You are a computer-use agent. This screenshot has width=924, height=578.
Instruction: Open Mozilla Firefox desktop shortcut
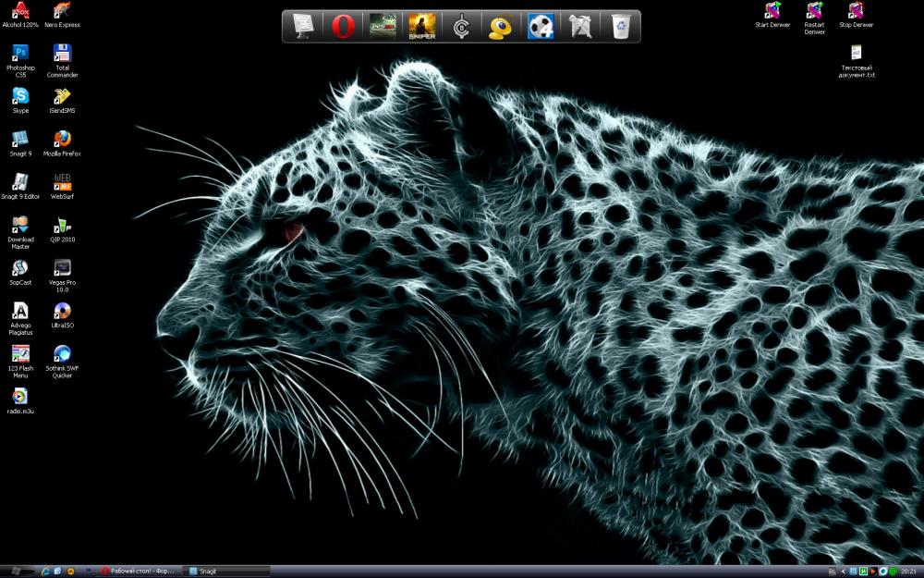pyautogui.click(x=62, y=140)
